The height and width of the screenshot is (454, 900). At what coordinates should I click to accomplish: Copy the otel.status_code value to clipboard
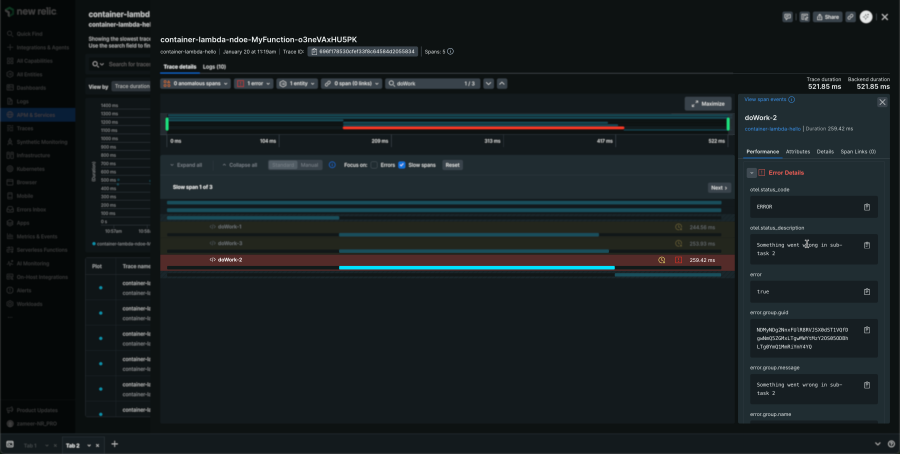[867, 207]
